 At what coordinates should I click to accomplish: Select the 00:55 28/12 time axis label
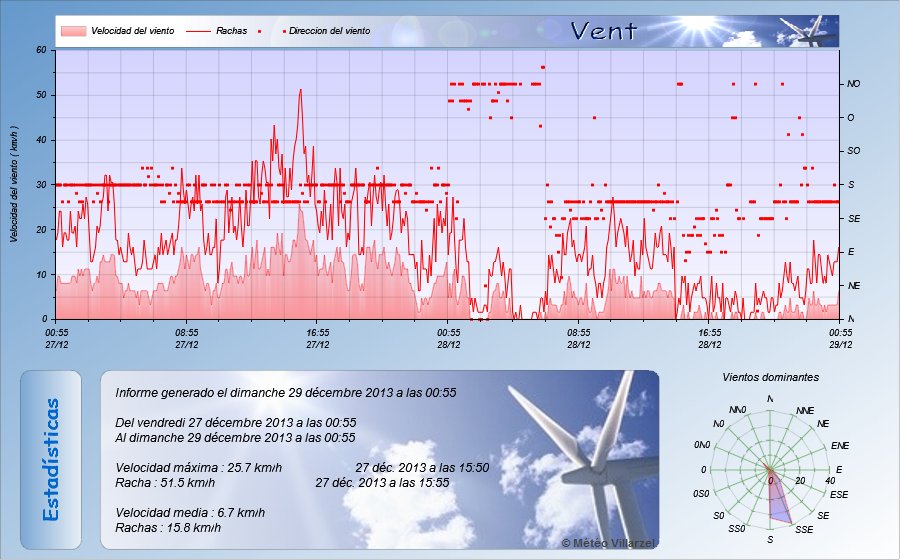coord(448,338)
